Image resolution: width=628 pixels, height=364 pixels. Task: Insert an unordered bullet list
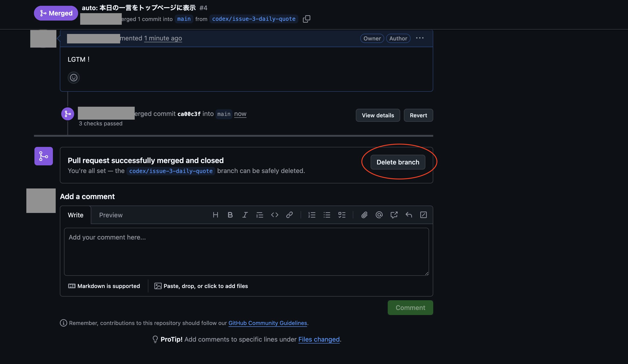pos(326,215)
